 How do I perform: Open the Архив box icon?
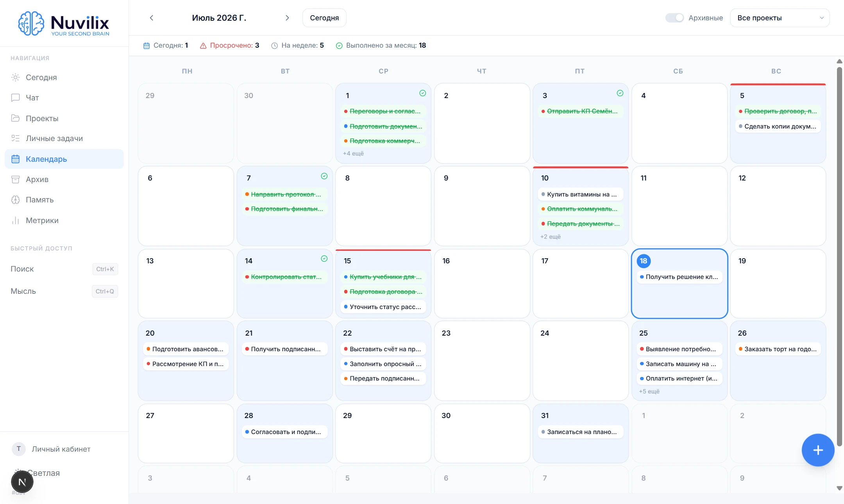click(15, 179)
